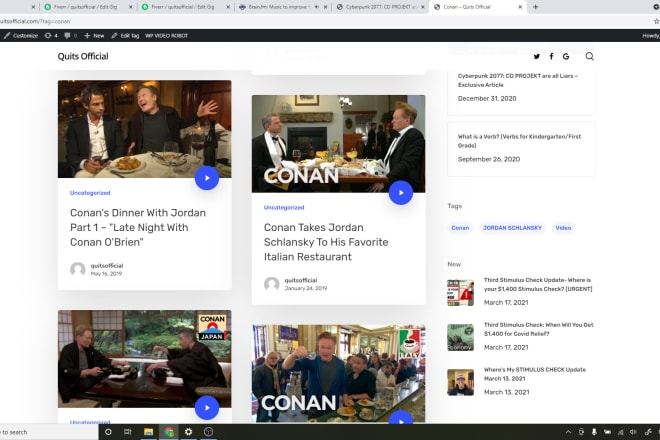Image resolution: width=660 pixels, height=440 pixels.
Task: Click the Italian Restaurant post thumbnail
Action: coord(338,144)
